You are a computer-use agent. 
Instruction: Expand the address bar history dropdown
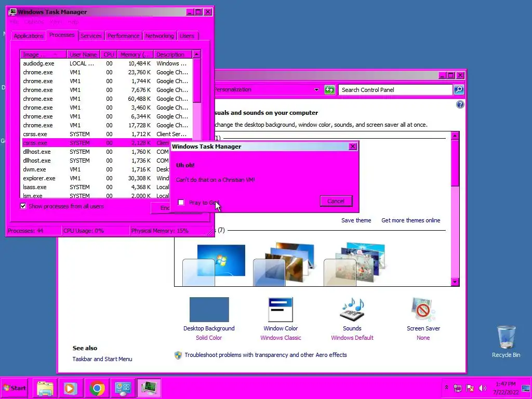(x=316, y=90)
